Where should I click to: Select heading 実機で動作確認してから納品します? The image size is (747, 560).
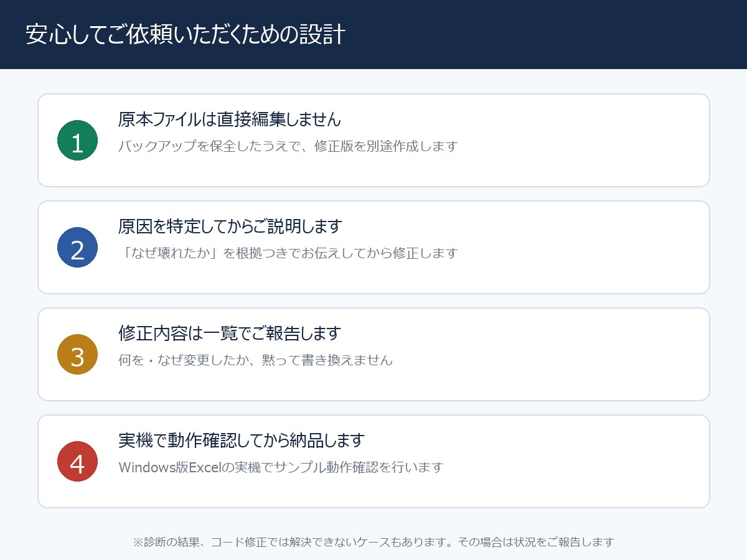pyautogui.click(x=241, y=440)
